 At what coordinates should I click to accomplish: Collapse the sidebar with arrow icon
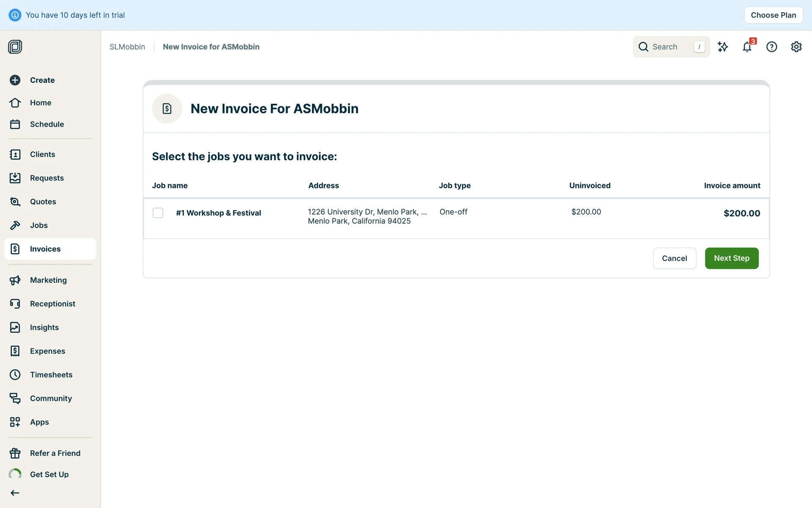[x=15, y=493]
